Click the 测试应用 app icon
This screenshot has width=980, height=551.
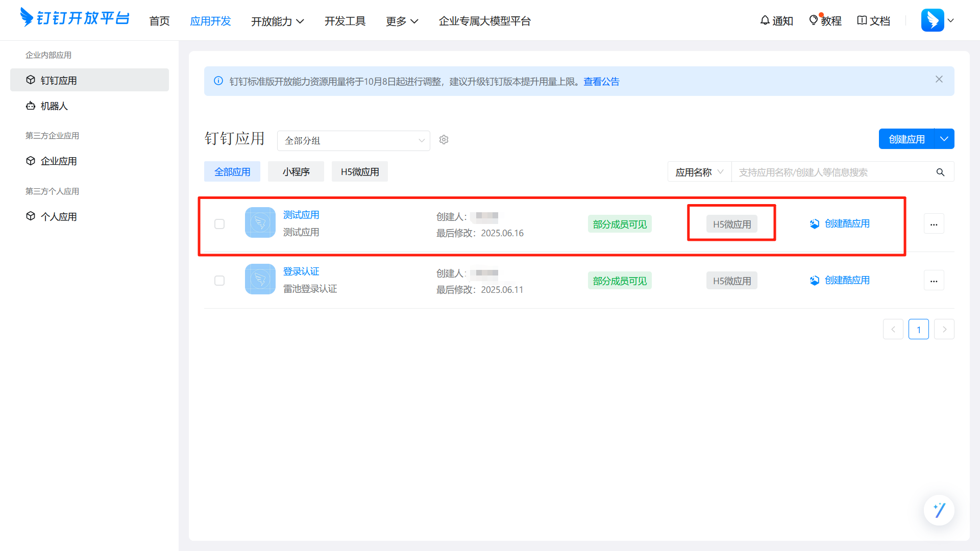tap(260, 222)
